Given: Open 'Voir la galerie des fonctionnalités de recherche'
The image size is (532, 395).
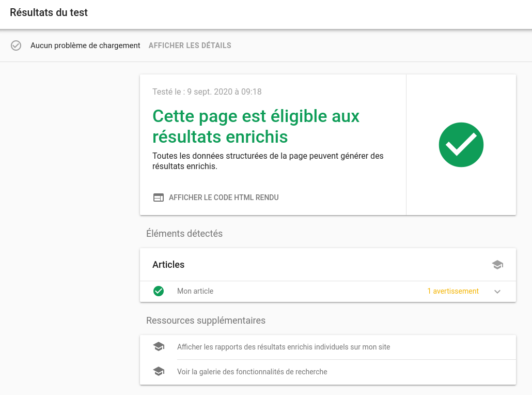Looking at the screenshot, I should (252, 372).
